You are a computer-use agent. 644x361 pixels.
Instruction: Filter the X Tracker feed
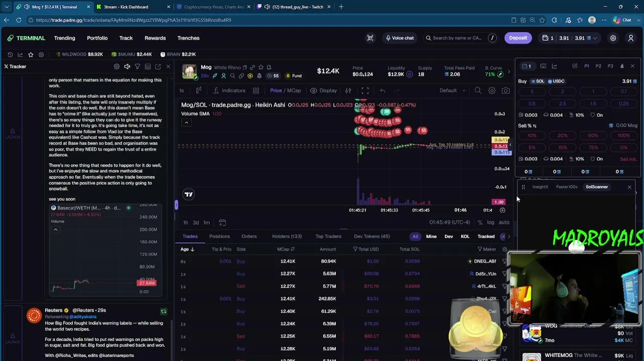(x=137, y=67)
